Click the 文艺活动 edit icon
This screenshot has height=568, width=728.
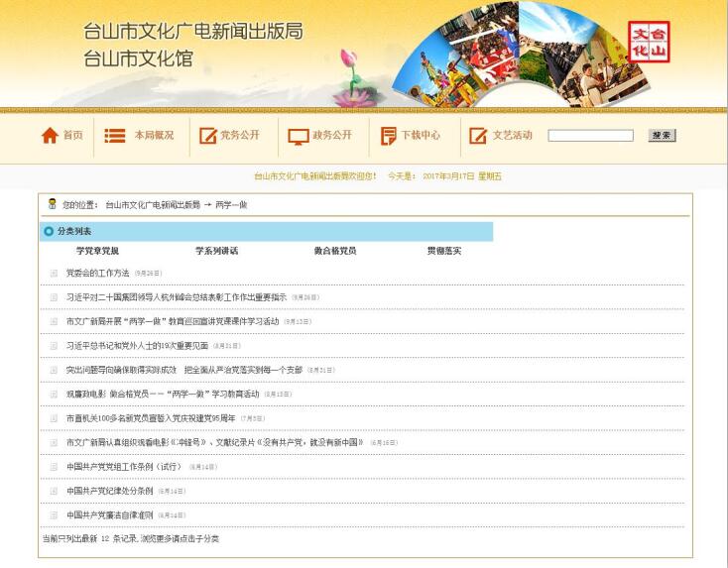coord(478,136)
